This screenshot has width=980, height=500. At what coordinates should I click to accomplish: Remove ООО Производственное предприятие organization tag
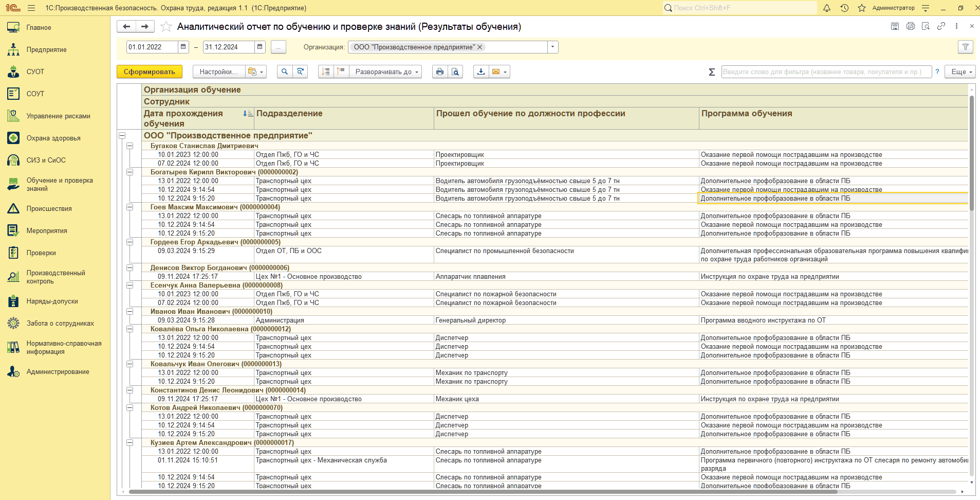coord(480,47)
